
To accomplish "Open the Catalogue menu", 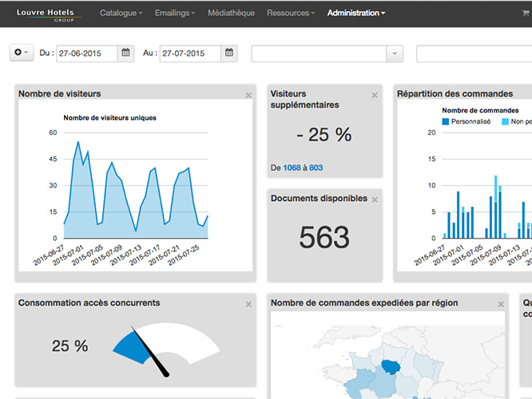I will click(121, 13).
